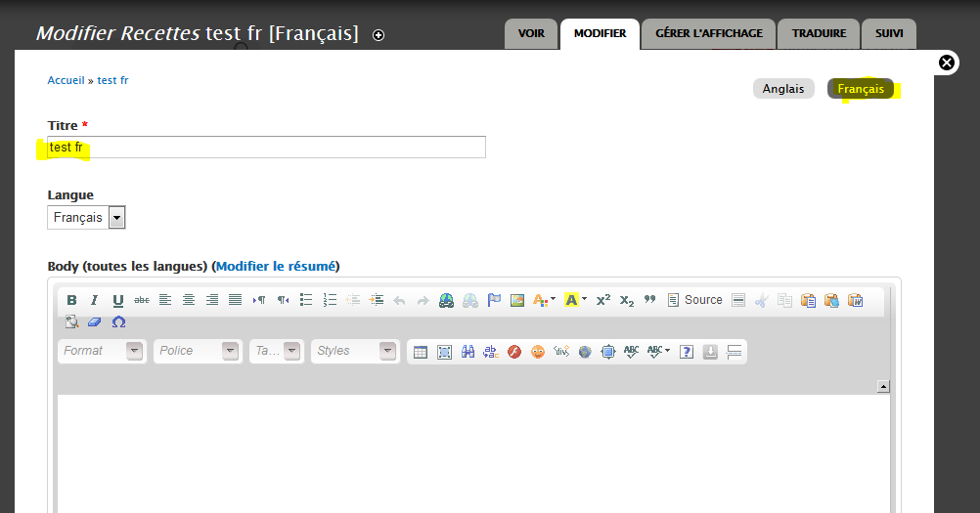980x513 pixels.
Task: Toggle underline formatting
Action: point(118,300)
